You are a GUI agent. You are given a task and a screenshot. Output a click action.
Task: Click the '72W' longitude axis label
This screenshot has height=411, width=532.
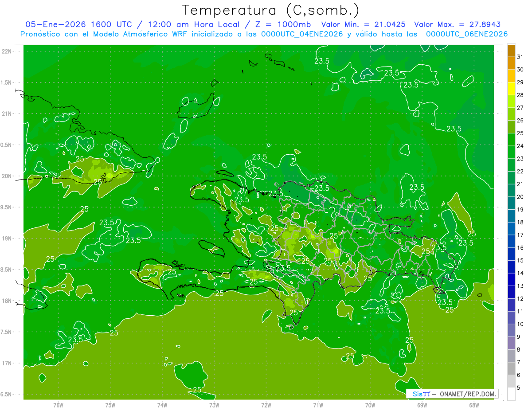[266, 405]
